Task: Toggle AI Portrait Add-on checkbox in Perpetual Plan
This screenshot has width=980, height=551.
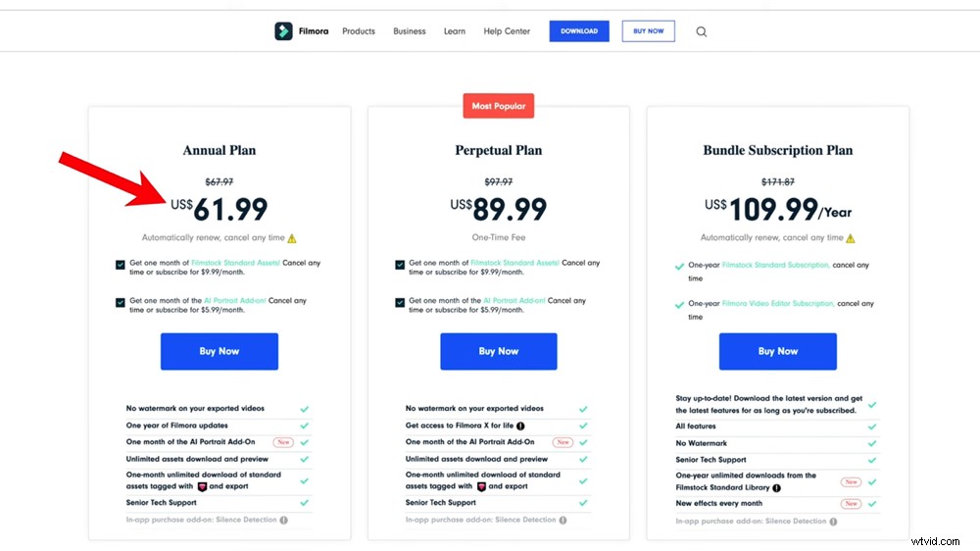Action: click(x=400, y=302)
